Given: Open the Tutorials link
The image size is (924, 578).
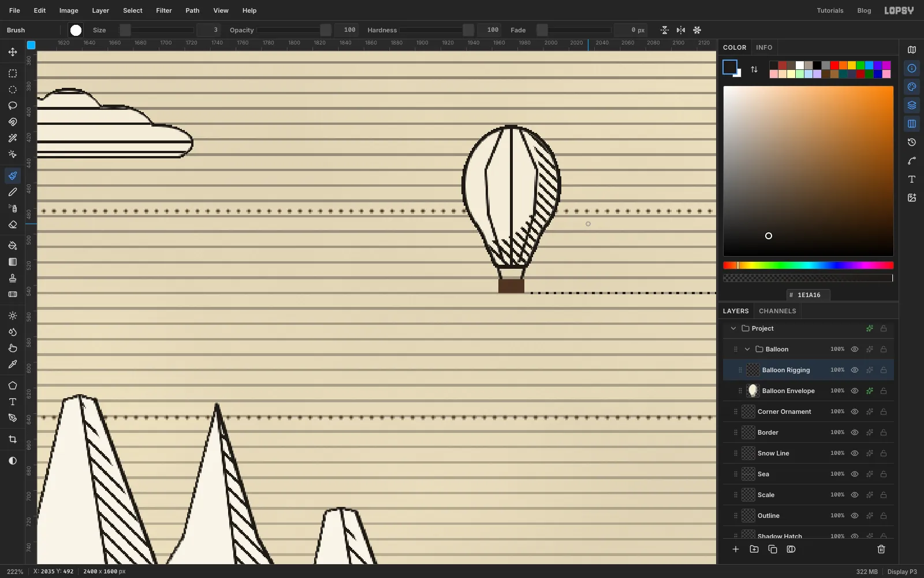Looking at the screenshot, I should tap(830, 10).
